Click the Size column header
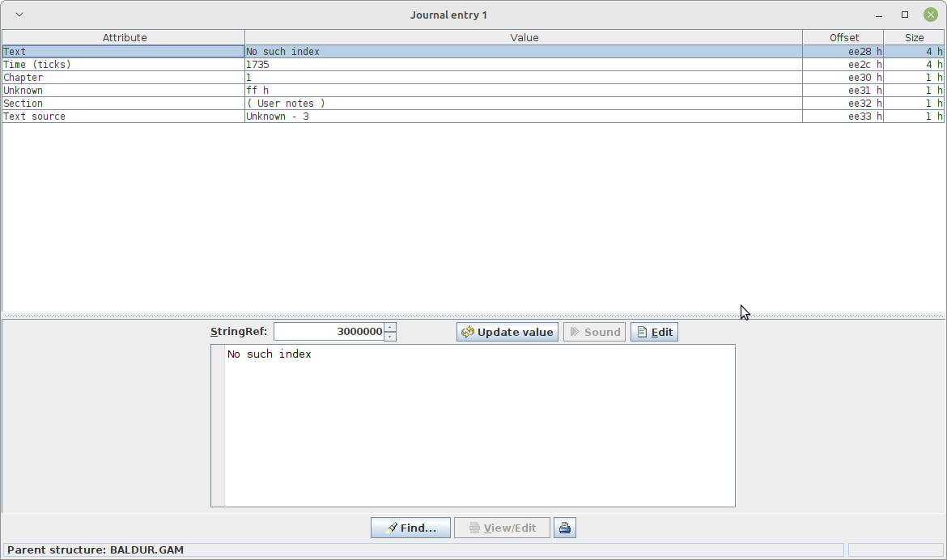 [913, 37]
